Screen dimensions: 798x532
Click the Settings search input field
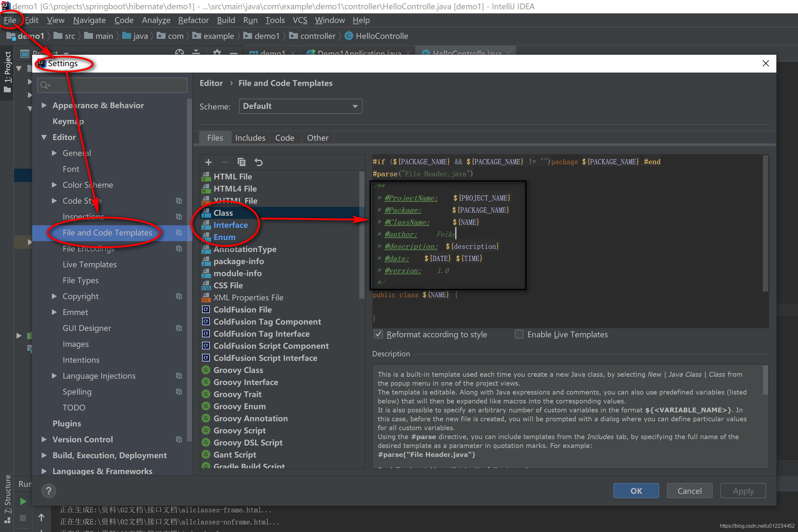[x=112, y=85]
